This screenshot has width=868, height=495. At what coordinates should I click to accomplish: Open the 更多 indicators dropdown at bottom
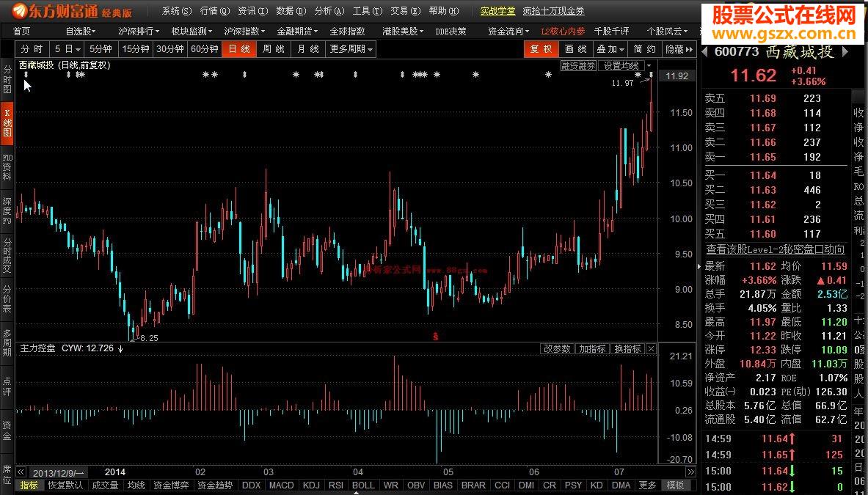point(646,485)
